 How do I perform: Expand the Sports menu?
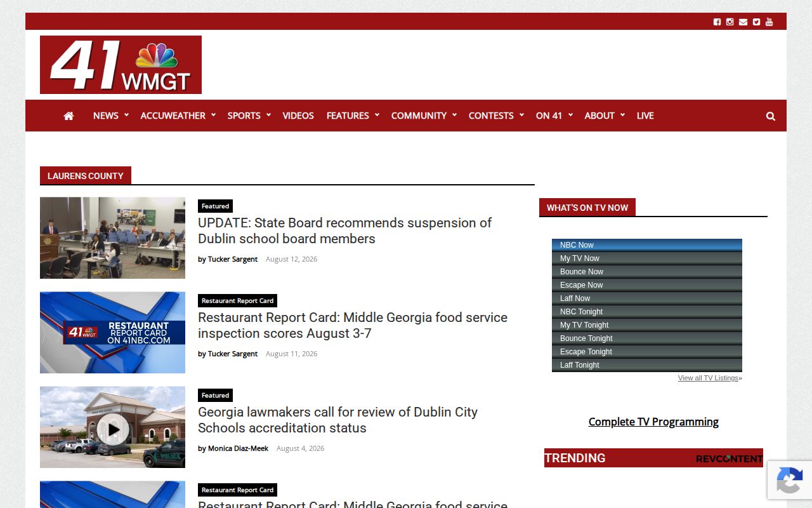pos(249,116)
